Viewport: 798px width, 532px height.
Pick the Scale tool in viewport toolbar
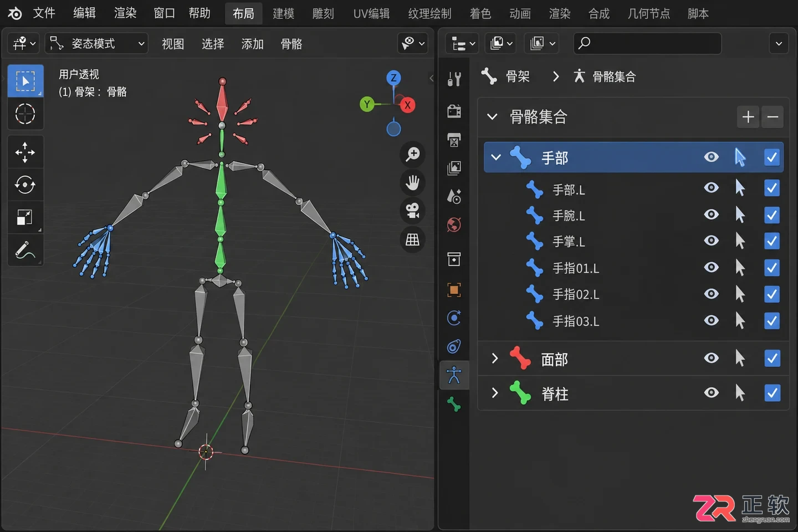tap(25, 217)
